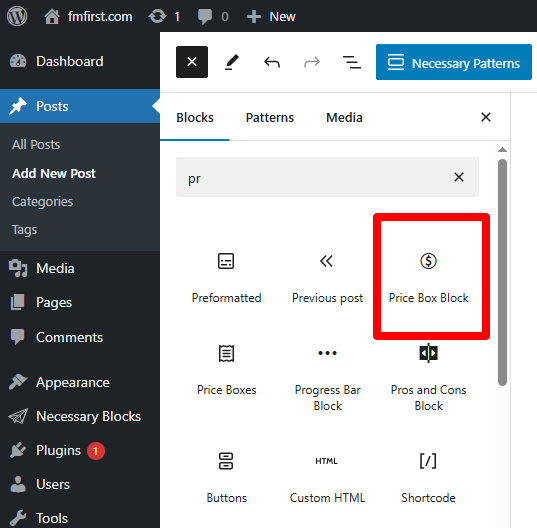
Task: Open All Posts submenu link
Action: click(36, 144)
